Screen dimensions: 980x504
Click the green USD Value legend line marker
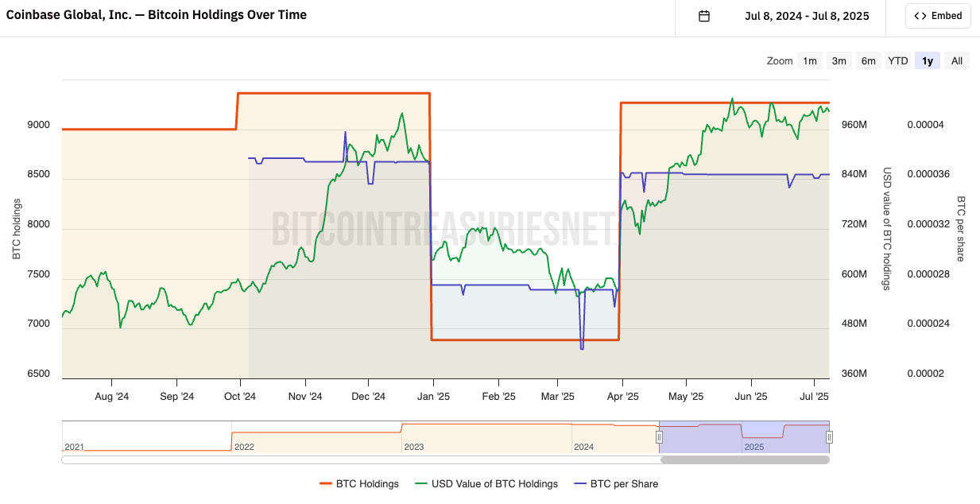(x=420, y=483)
